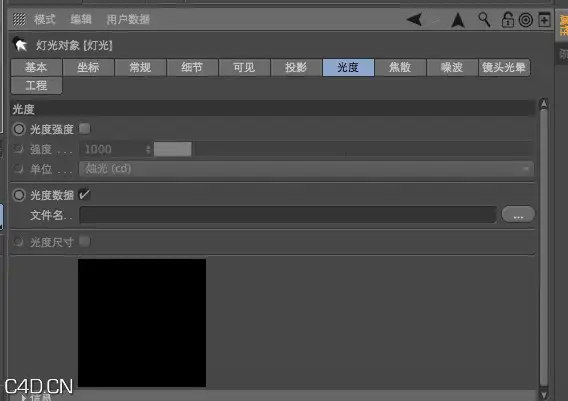This screenshot has height=401, width=568.
Task: Open the 模式 menu
Action: tap(45, 19)
